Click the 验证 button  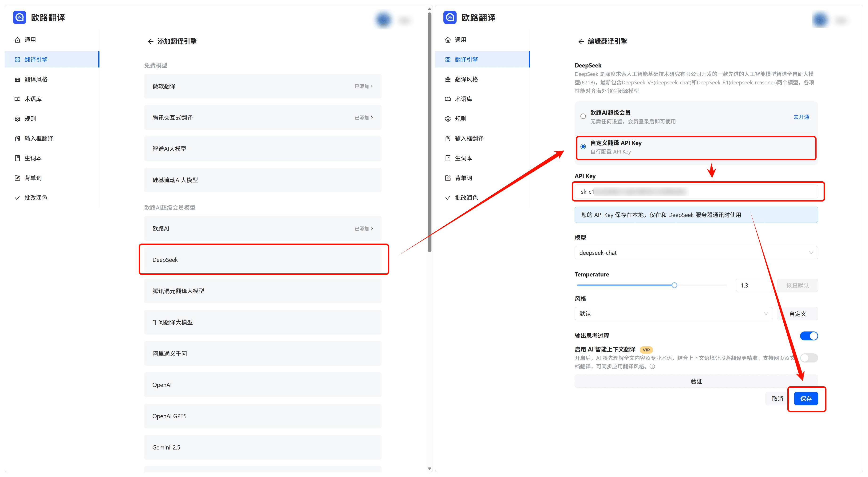(696, 381)
